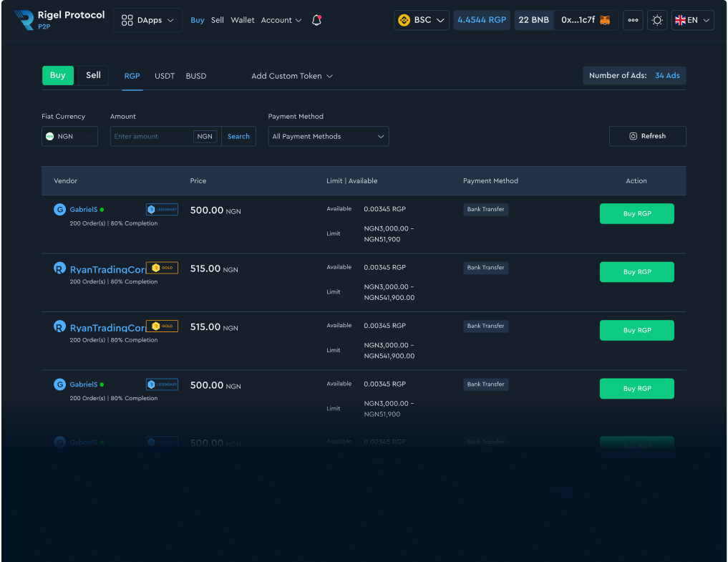Click Buy RGP in third row
The image size is (728, 562).
pyautogui.click(x=636, y=330)
